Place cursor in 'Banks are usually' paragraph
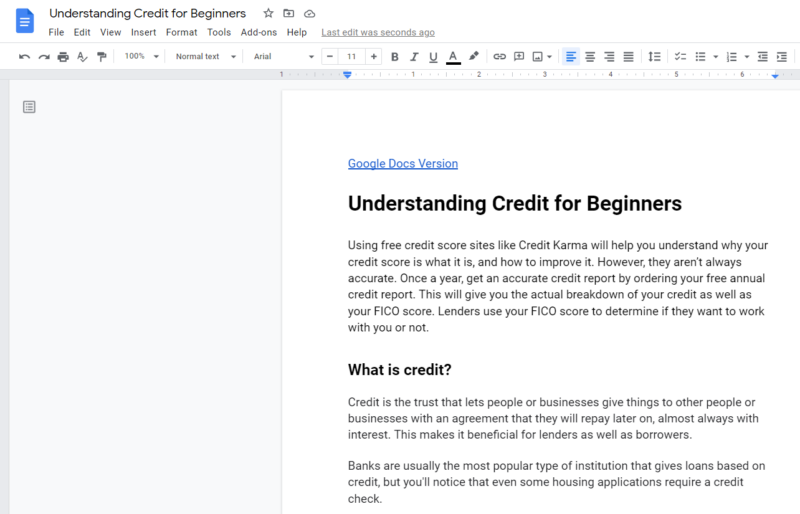 click(x=557, y=482)
